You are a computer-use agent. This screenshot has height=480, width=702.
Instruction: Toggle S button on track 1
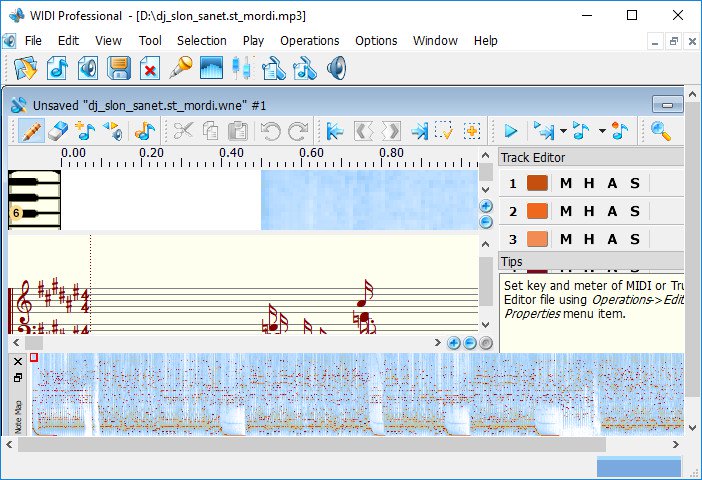click(x=635, y=183)
